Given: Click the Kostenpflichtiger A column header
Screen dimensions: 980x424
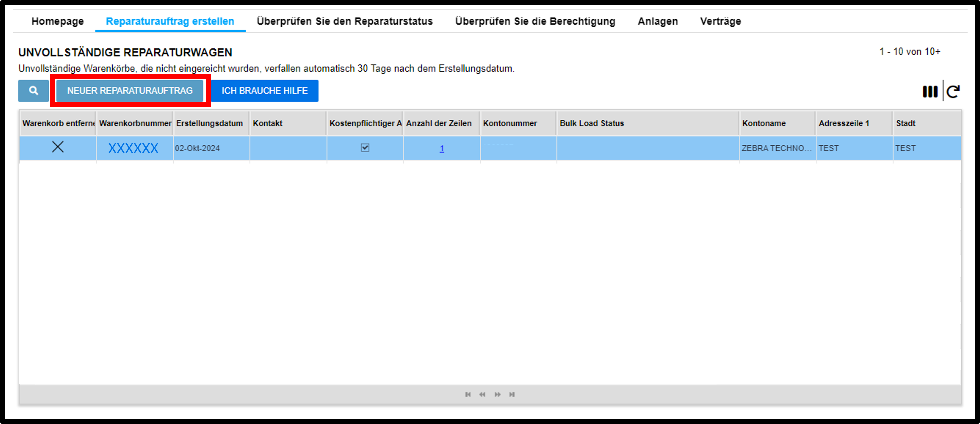Looking at the screenshot, I should point(365,123).
